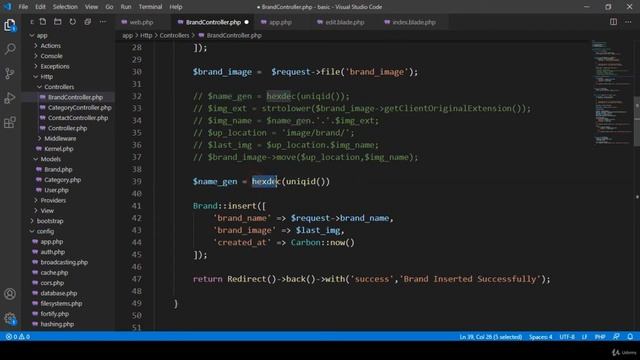The width and height of the screenshot is (640, 360).
Task: Click Http in the breadcrumb path
Action: [x=146, y=36]
